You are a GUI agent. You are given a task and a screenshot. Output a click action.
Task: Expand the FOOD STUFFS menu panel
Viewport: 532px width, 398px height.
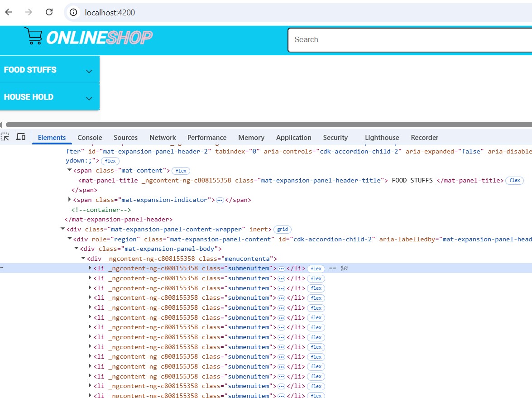pos(49,70)
